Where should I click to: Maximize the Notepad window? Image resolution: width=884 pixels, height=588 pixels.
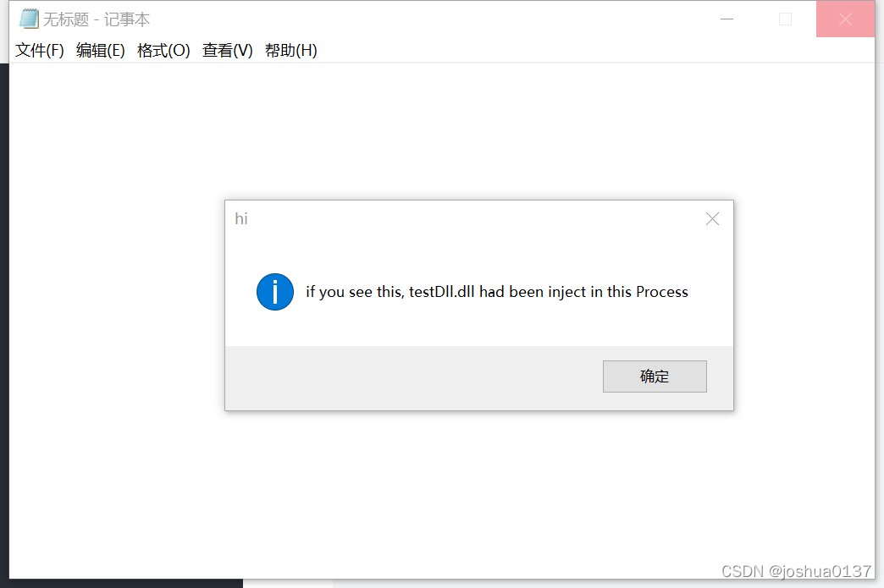tap(785, 19)
